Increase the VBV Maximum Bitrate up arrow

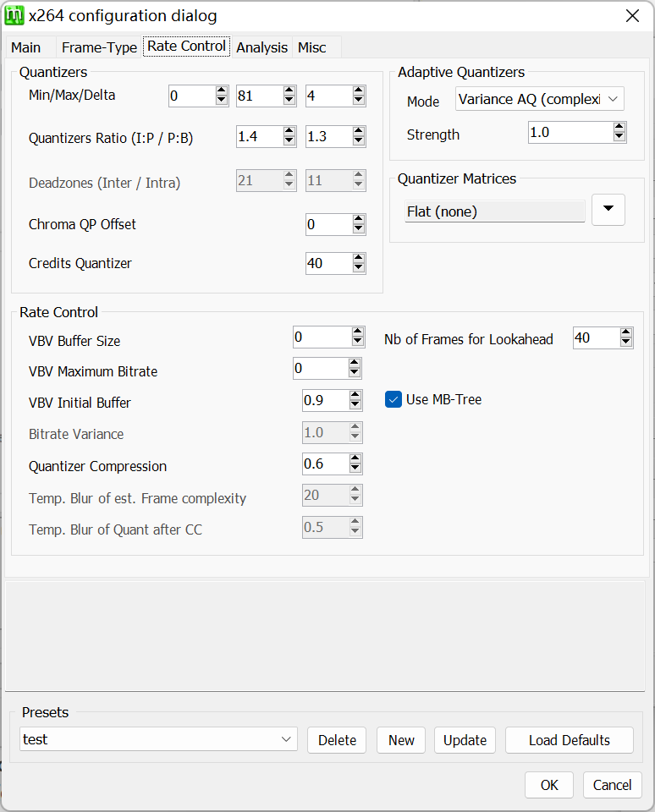355,363
